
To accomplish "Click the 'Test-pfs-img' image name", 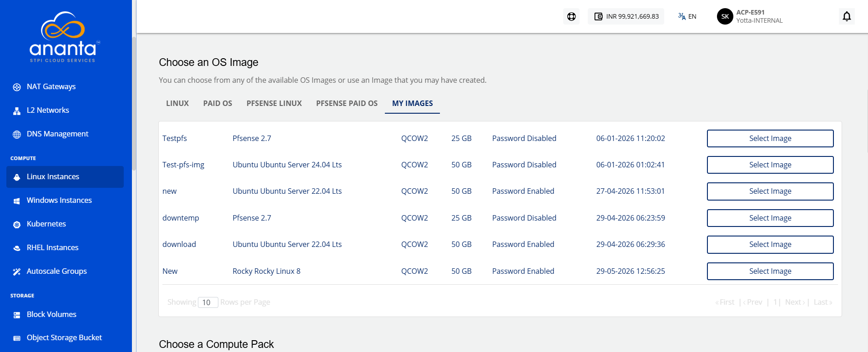I will [x=183, y=165].
